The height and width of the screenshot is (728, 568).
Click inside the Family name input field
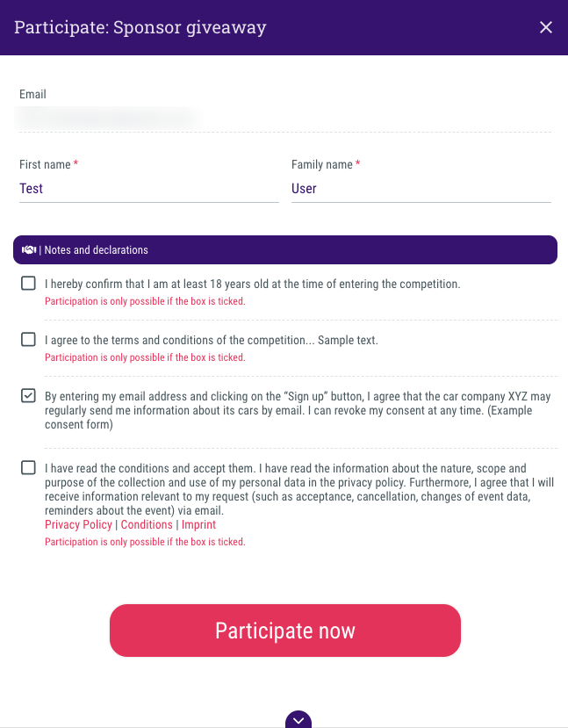click(421, 188)
